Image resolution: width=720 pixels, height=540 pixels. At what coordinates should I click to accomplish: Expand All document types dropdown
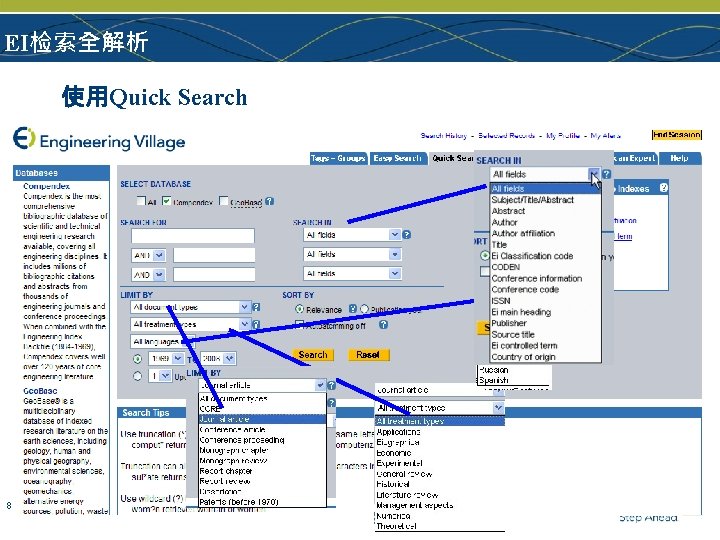[191, 307]
